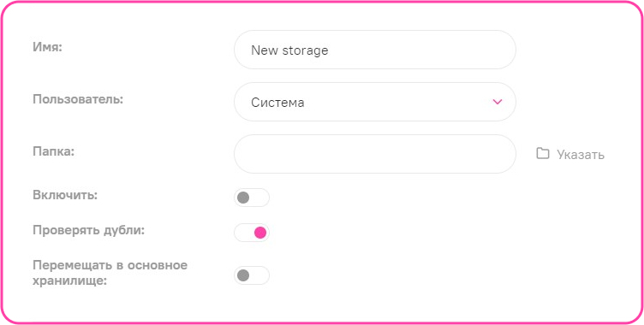The image size is (644, 325).
Task: Click the Включить: label
Action: [65, 195]
